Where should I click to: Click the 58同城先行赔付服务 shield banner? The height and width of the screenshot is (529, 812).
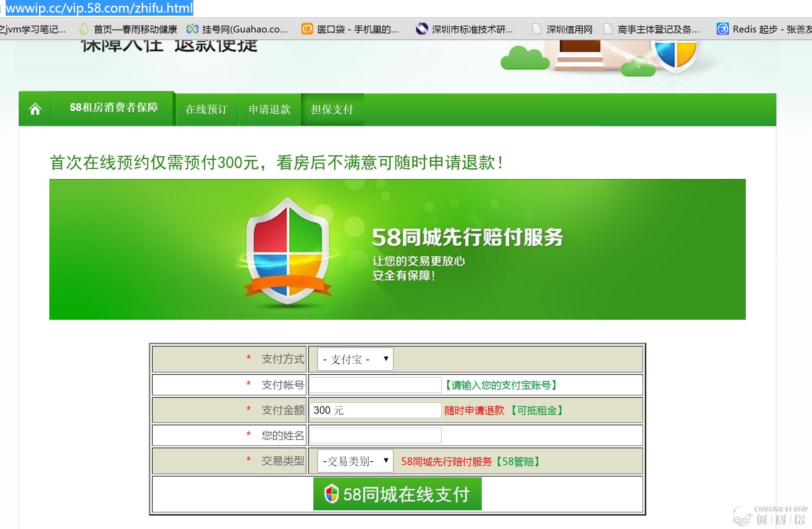tap(397, 249)
